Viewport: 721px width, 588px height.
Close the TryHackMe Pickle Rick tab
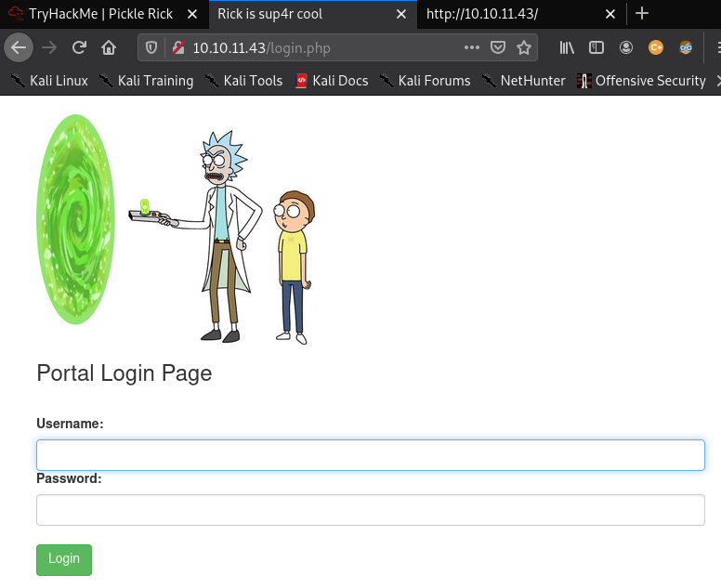[x=192, y=14]
